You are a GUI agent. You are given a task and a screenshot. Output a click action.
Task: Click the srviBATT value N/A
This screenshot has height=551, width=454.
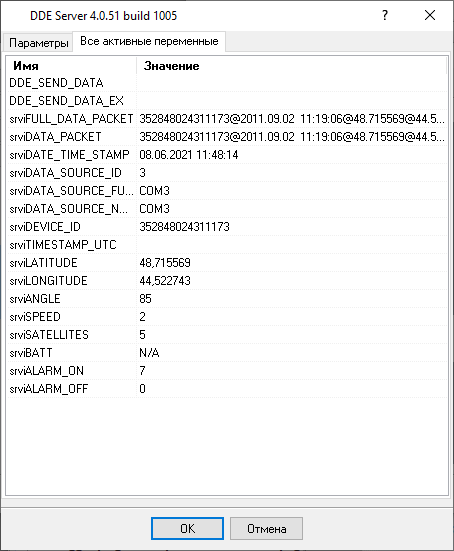(x=149, y=353)
